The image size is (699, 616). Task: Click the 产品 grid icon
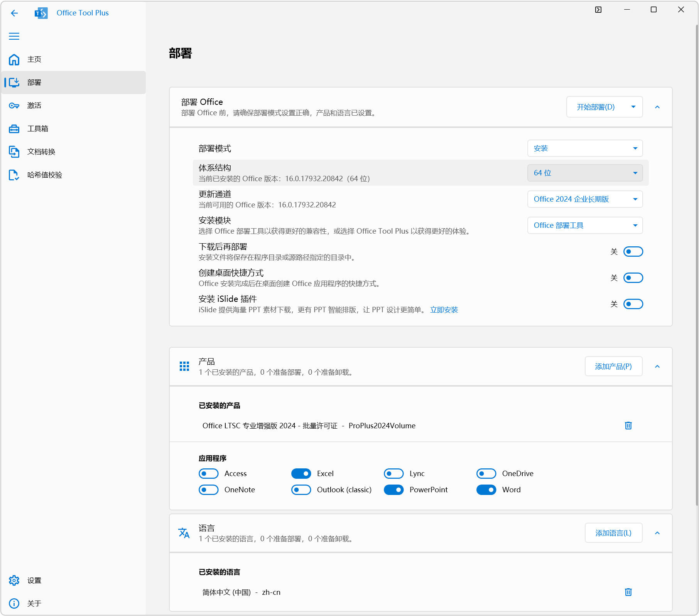click(184, 366)
